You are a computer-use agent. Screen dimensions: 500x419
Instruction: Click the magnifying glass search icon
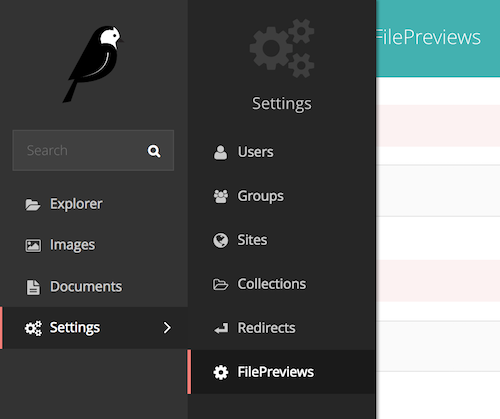click(154, 151)
